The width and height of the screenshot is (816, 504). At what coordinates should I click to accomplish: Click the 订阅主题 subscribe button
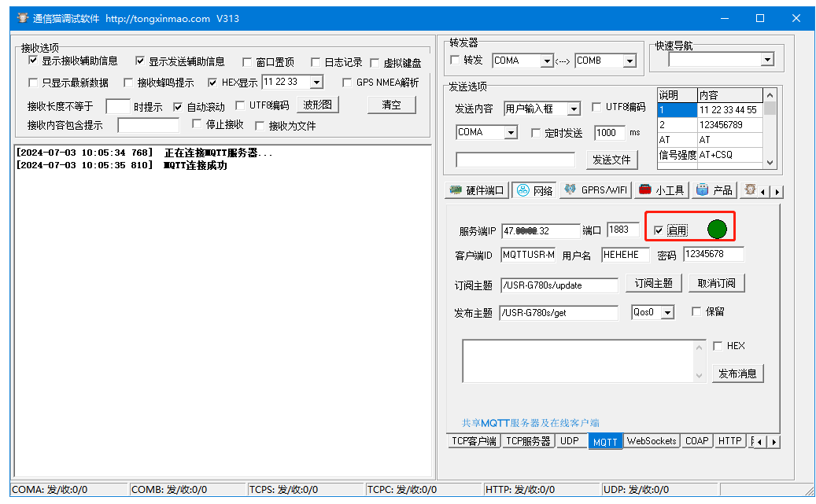654,284
